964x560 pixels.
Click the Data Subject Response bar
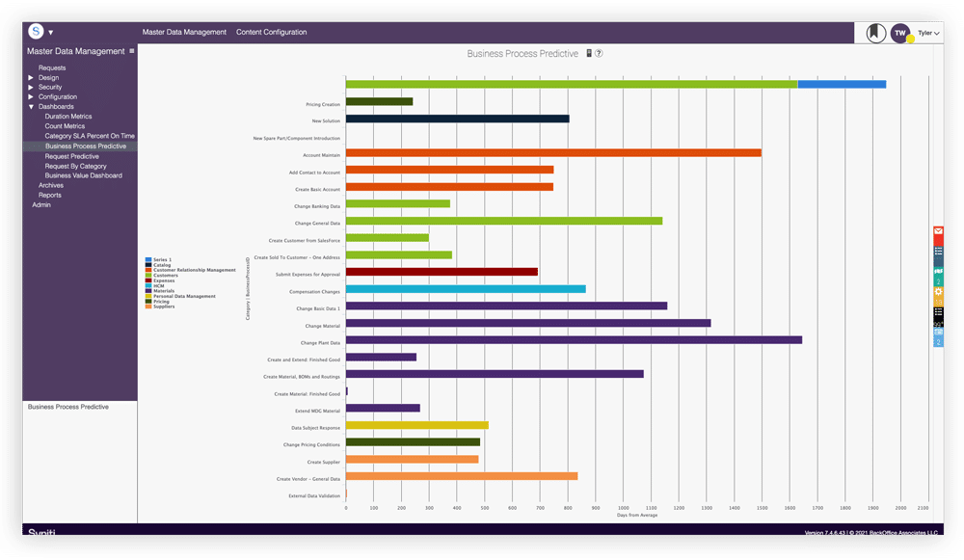click(416, 425)
